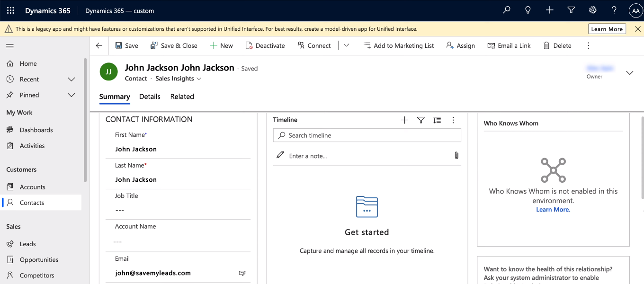
Task: Add a timeline record with plus icon
Action: pos(404,120)
